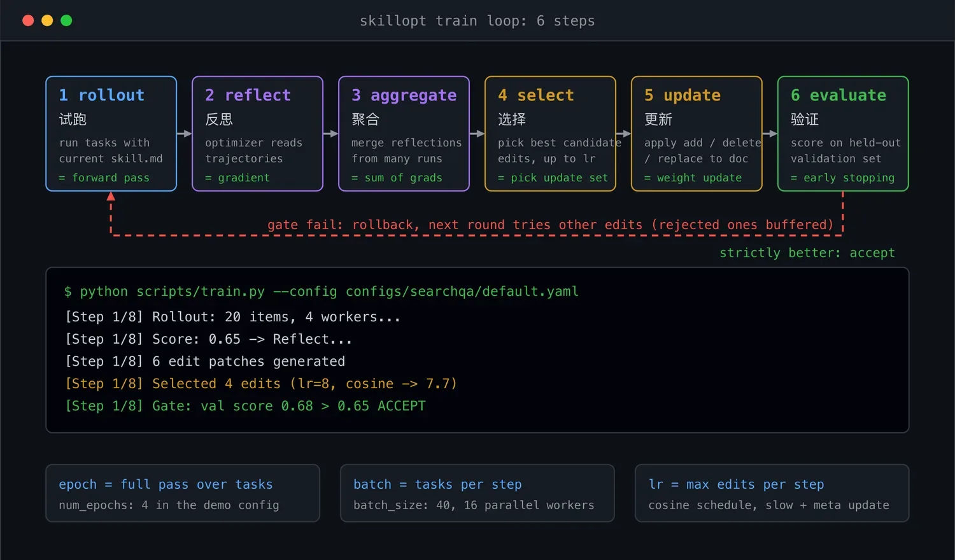Click the '= sum of grads' label

[x=397, y=178]
